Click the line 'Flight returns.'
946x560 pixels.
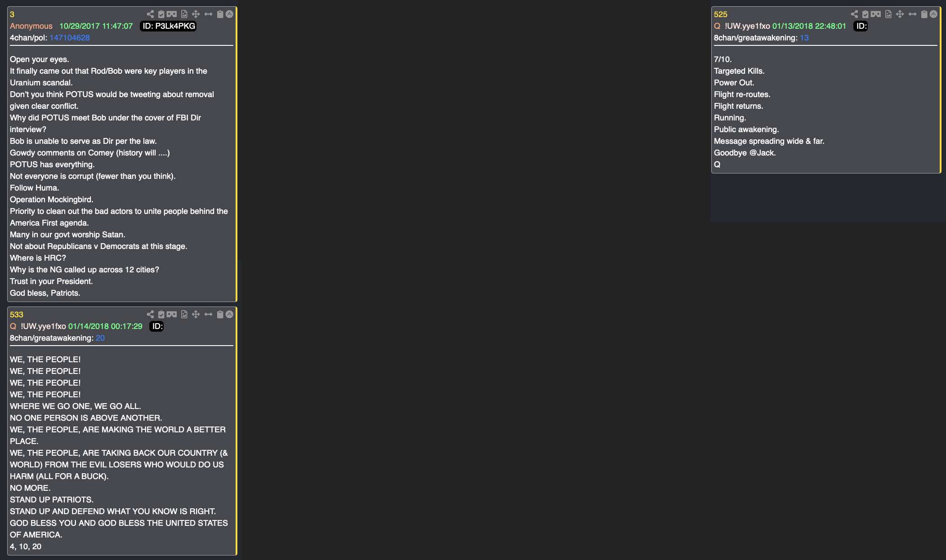point(739,106)
